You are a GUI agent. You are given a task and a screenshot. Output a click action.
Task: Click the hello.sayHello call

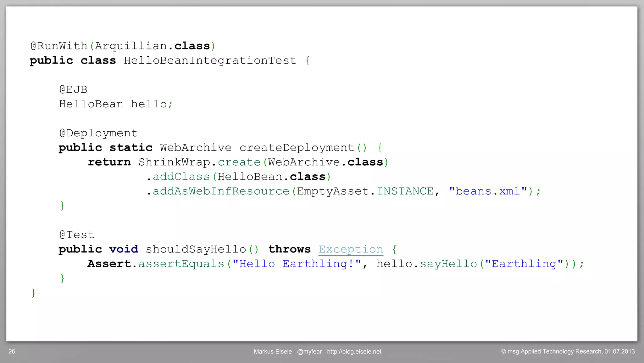pos(427,264)
